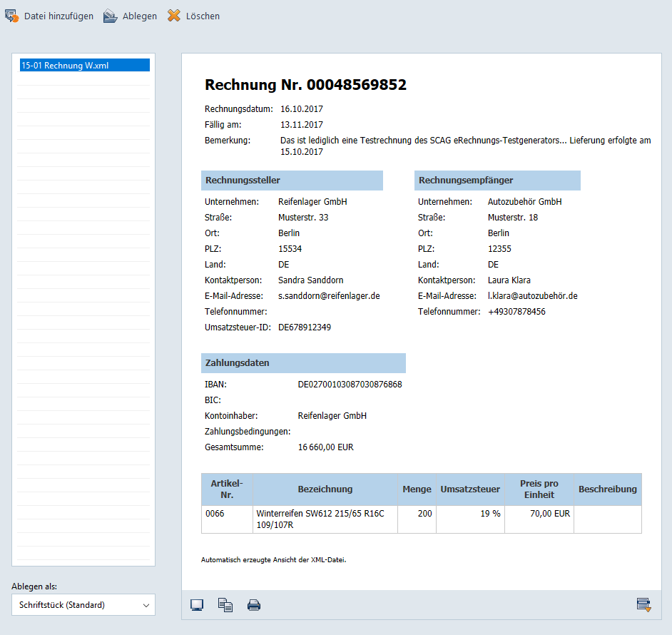Image resolution: width=672 pixels, height=635 pixels.
Task: Click the Zahlungsdaten section header
Action: [303, 363]
